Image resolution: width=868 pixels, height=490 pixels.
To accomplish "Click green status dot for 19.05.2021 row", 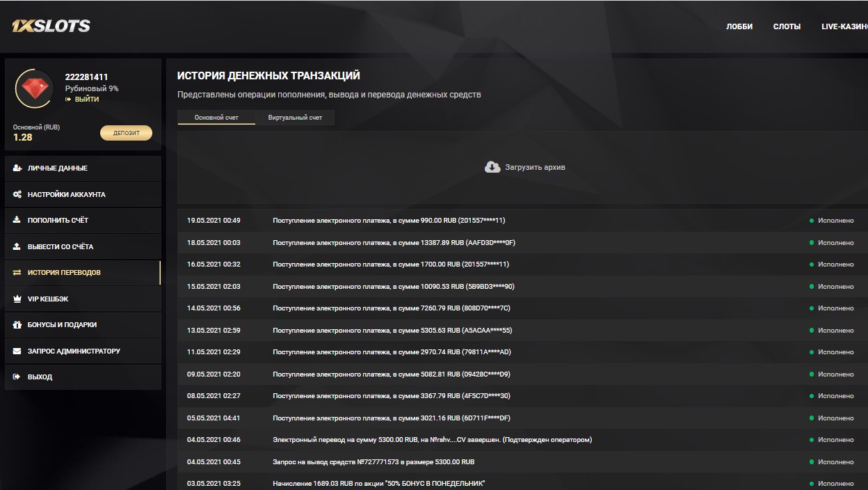I will [811, 221].
